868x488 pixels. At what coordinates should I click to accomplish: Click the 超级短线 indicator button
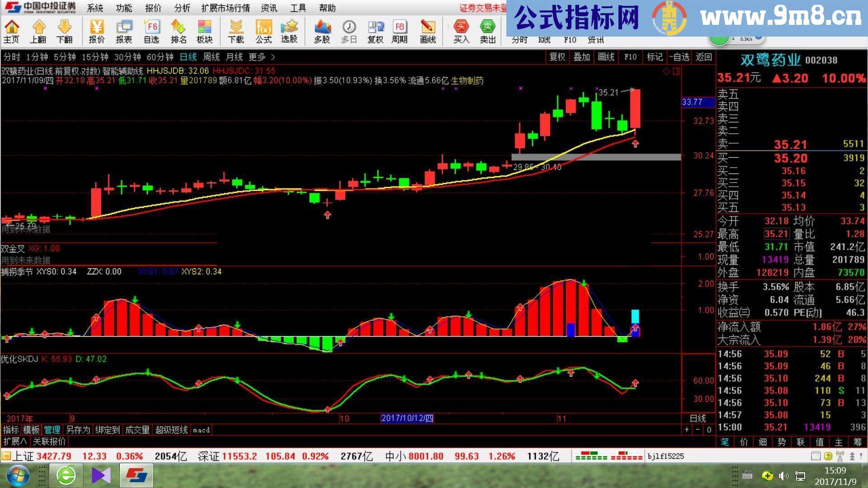[171, 430]
